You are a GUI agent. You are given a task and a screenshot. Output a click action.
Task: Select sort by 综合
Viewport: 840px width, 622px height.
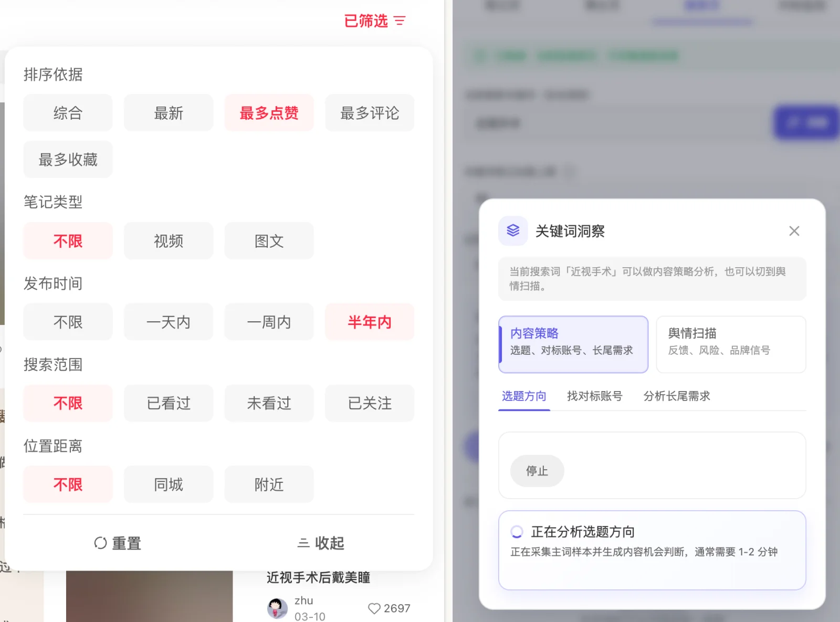(x=68, y=113)
